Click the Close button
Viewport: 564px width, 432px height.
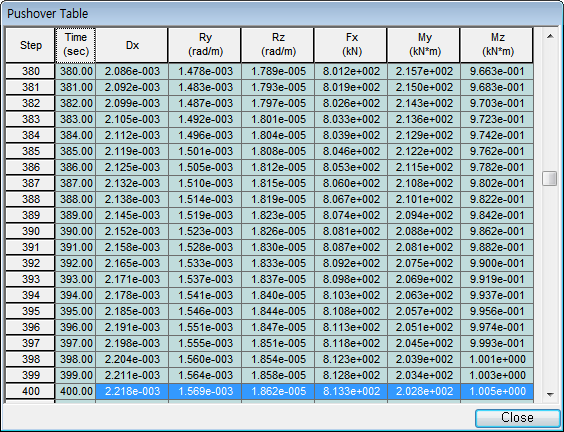(x=517, y=418)
